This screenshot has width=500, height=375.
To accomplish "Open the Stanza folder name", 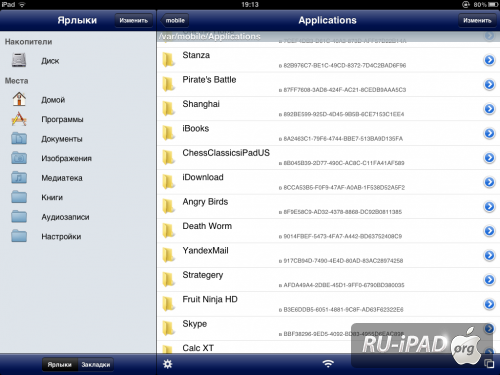I will coord(196,55).
